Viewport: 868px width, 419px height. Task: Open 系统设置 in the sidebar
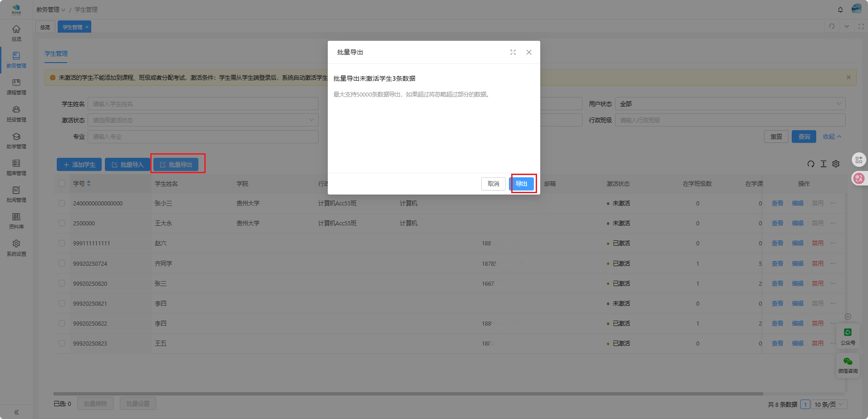point(16,248)
